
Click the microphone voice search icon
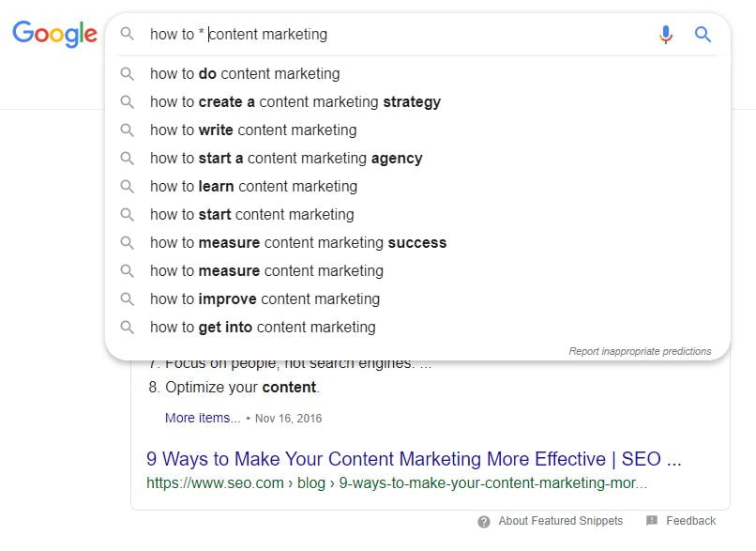pyautogui.click(x=666, y=34)
